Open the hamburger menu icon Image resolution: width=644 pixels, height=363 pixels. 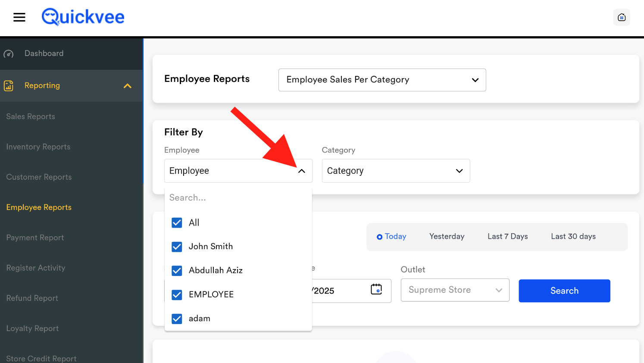click(19, 17)
